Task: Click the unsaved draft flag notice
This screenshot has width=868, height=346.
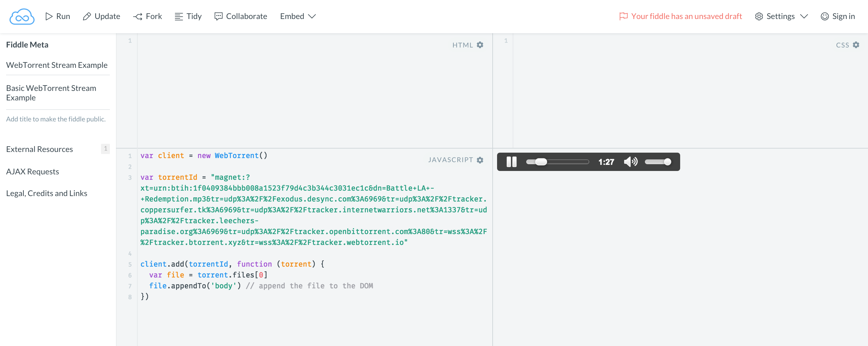Action: pos(680,16)
